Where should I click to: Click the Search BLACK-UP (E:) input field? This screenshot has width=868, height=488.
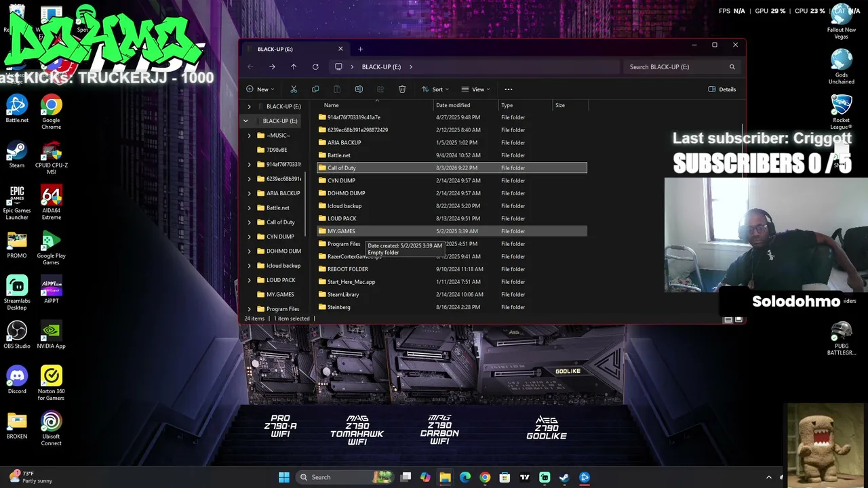coord(680,66)
